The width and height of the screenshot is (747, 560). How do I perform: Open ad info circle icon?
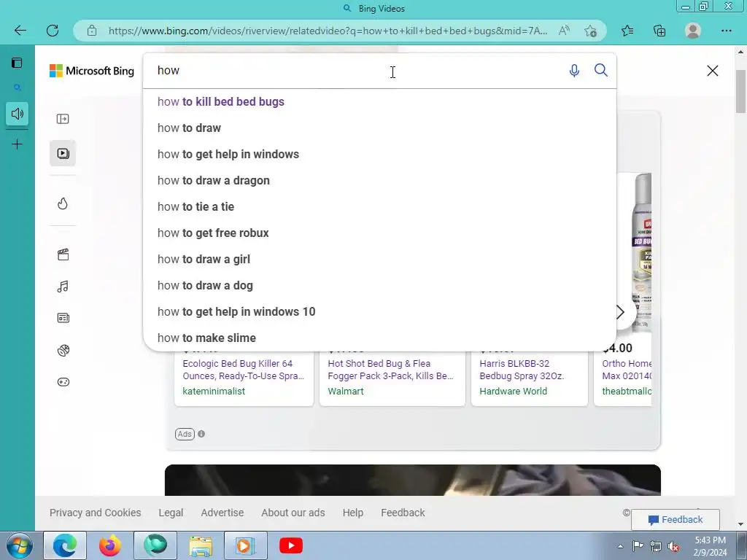pyautogui.click(x=201, y=434)
